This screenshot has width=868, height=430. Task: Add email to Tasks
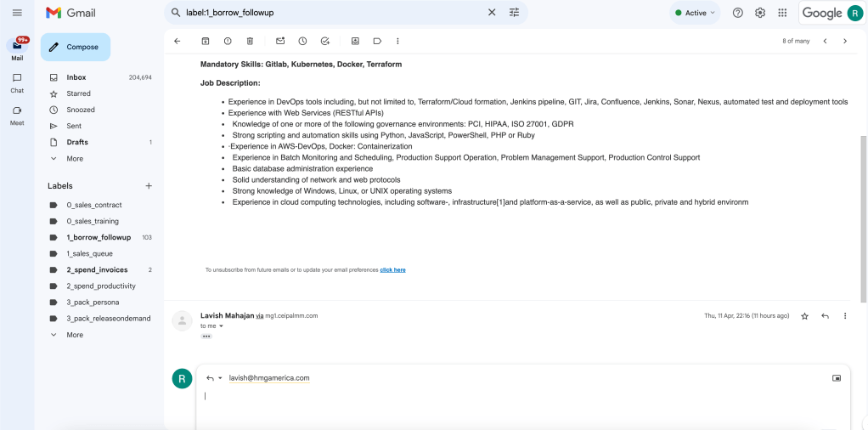pyautogui.click(x=325, y=41)
